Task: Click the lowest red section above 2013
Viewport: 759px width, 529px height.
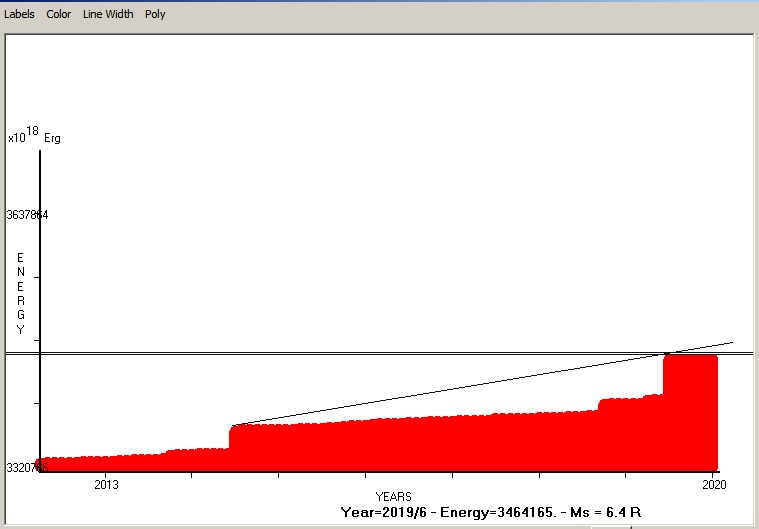Action: 100,464
